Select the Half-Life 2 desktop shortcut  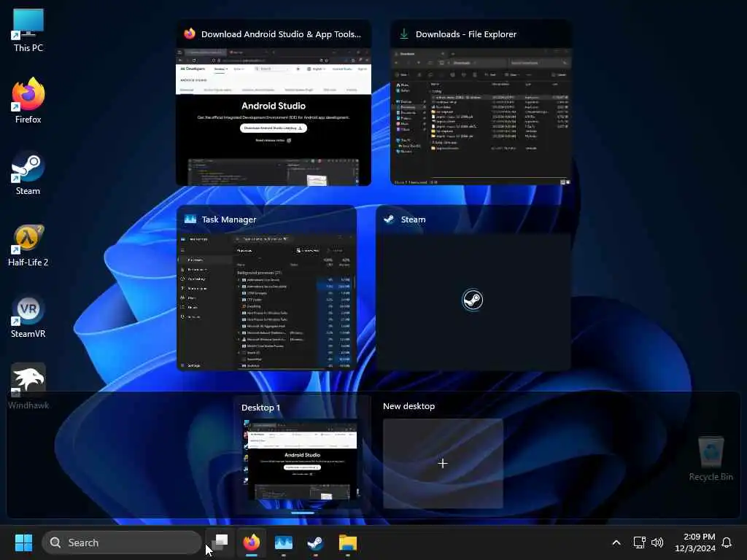pos(28,245)
